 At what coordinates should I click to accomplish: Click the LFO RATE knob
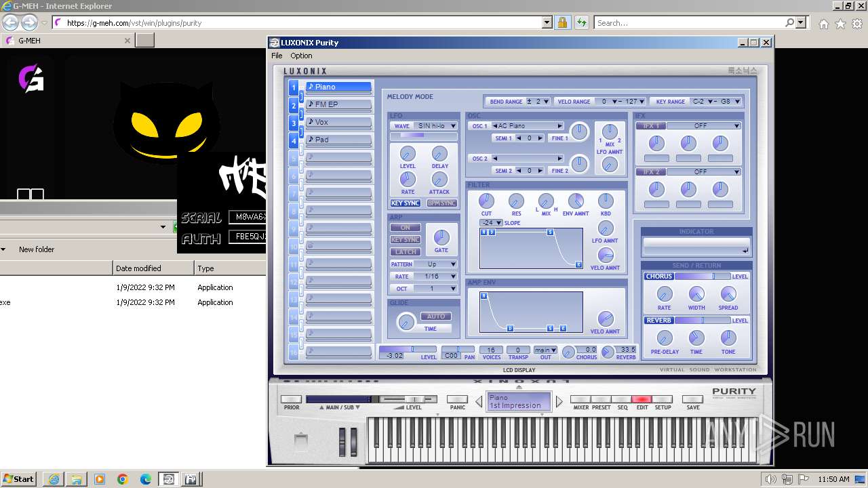point(408,179)
